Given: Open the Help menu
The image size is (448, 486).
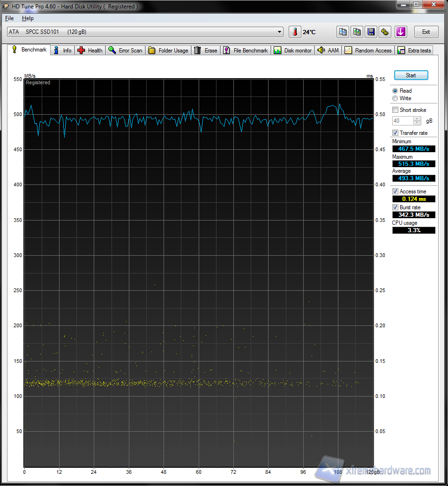Looking at the screenshot, I should (28, 18).
